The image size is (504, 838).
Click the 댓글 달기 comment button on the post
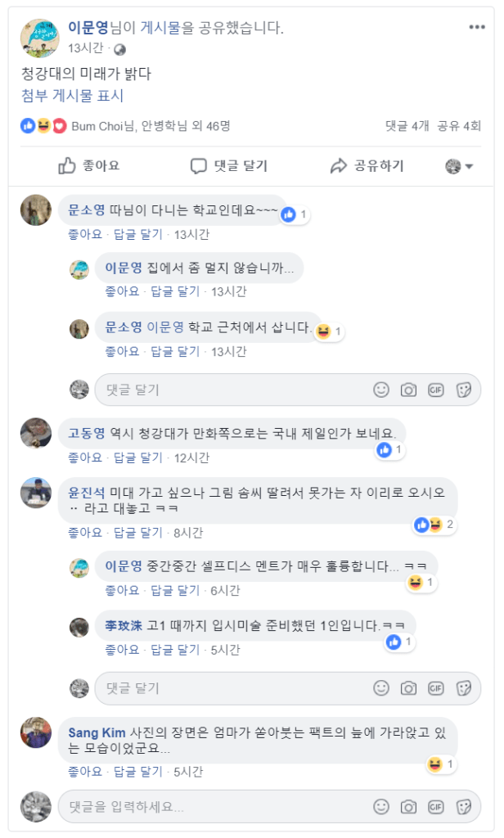[x=229, y=166]
